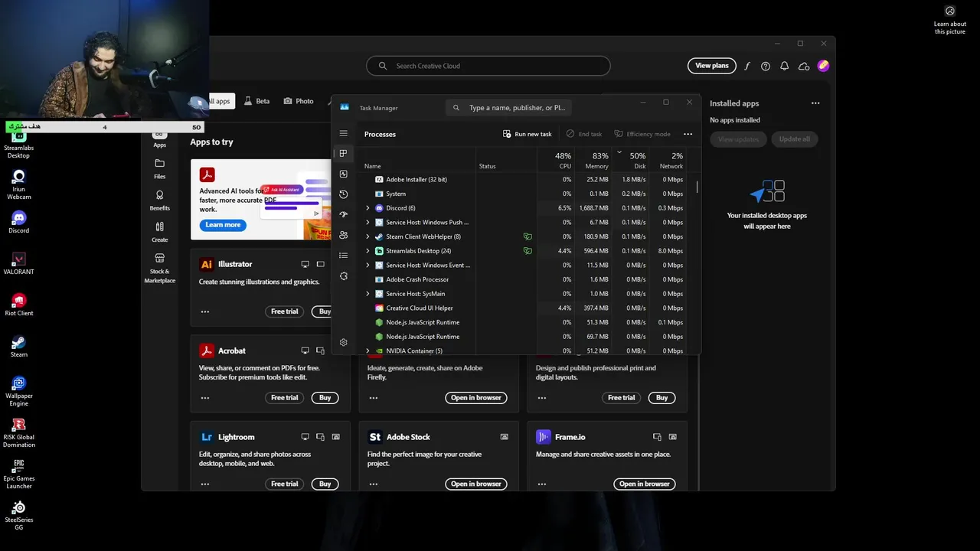The image size is (980, 551).
Task: Open Task Manager more options ellipsis
Action: coord(688,134)
